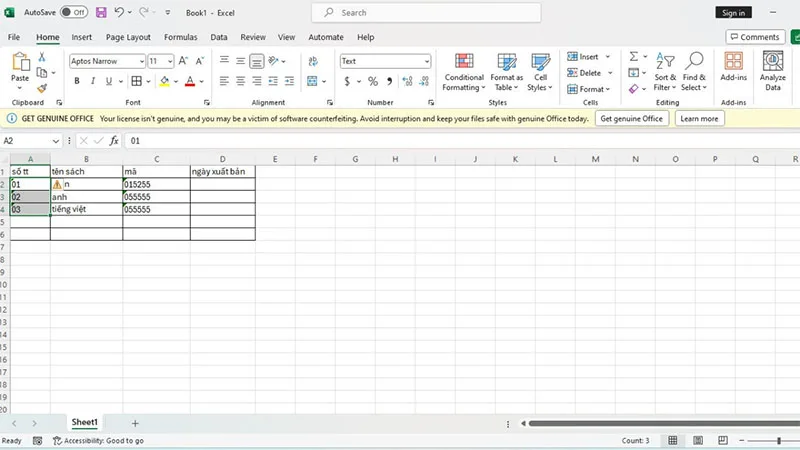This screenshot has width=800, height=450.
Task: Expand the Name Box dropdown
Action: coord(56,141)
